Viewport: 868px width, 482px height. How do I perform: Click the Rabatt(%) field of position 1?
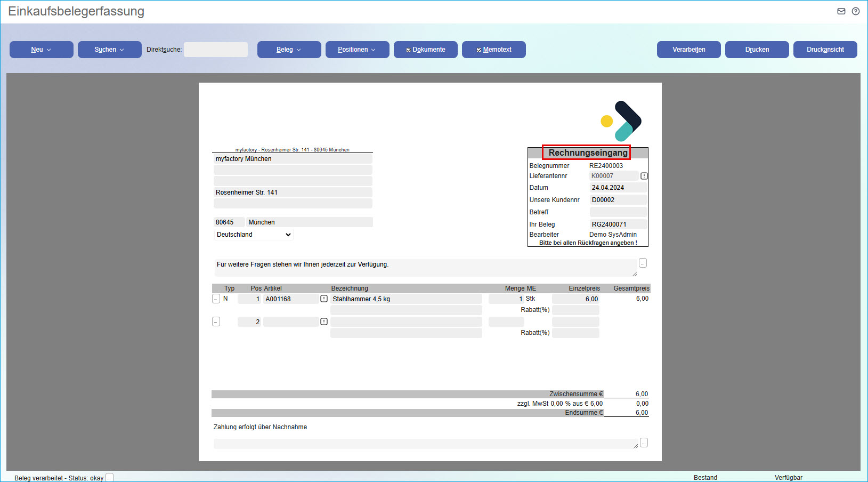pyautogui.click(x=575, y=310)
